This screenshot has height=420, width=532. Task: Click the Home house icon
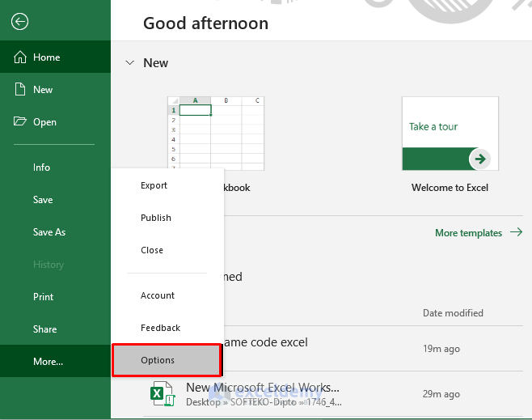[x=20, y=57]
